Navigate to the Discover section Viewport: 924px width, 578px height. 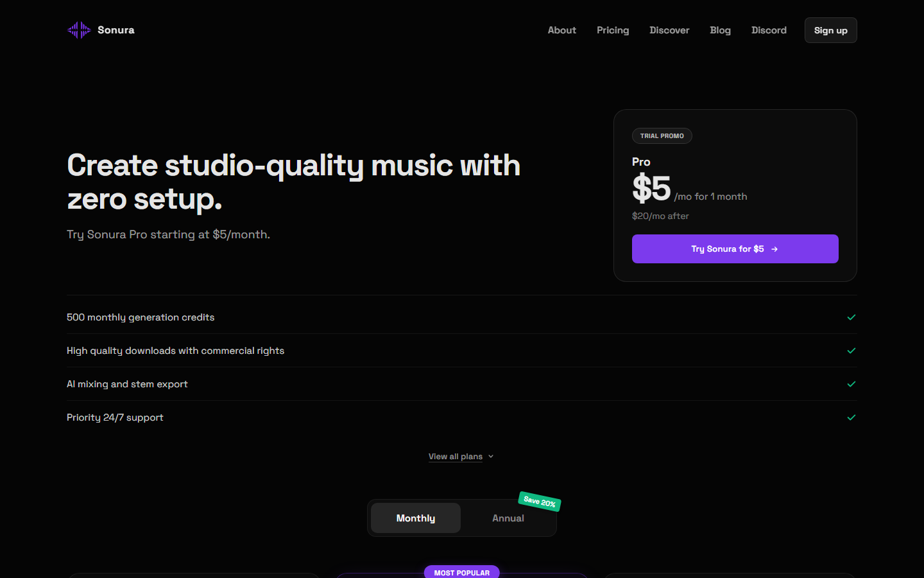pyautogui.click(x=669, y=30)
